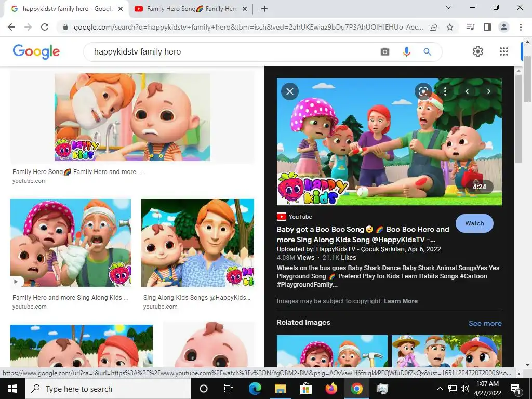Toggle the Chrome side panel icon
This screenshot has width=532, height=399.
tap(487, 27)
